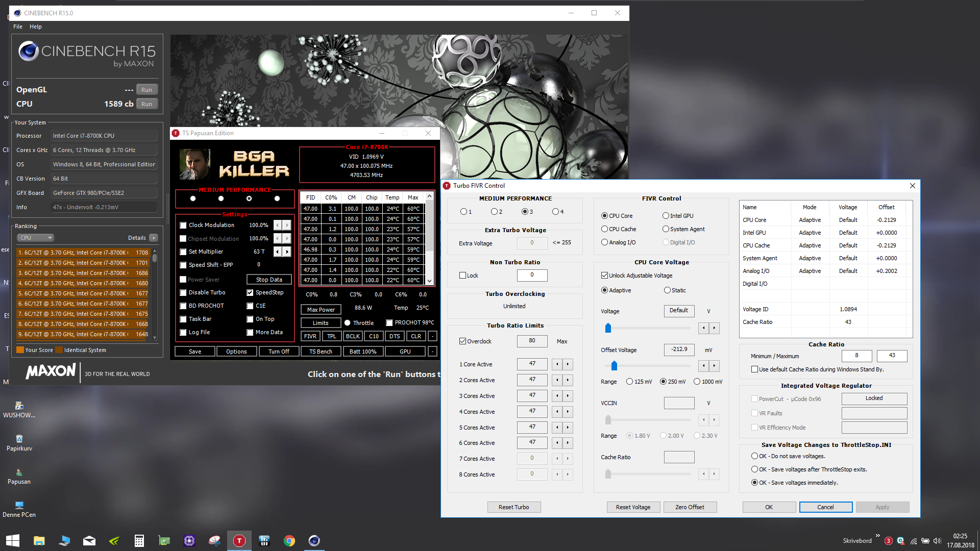This screenshot has height=551, width=980.
Task: Run the CPU benchmark
Action: click(x=147, y=104)
